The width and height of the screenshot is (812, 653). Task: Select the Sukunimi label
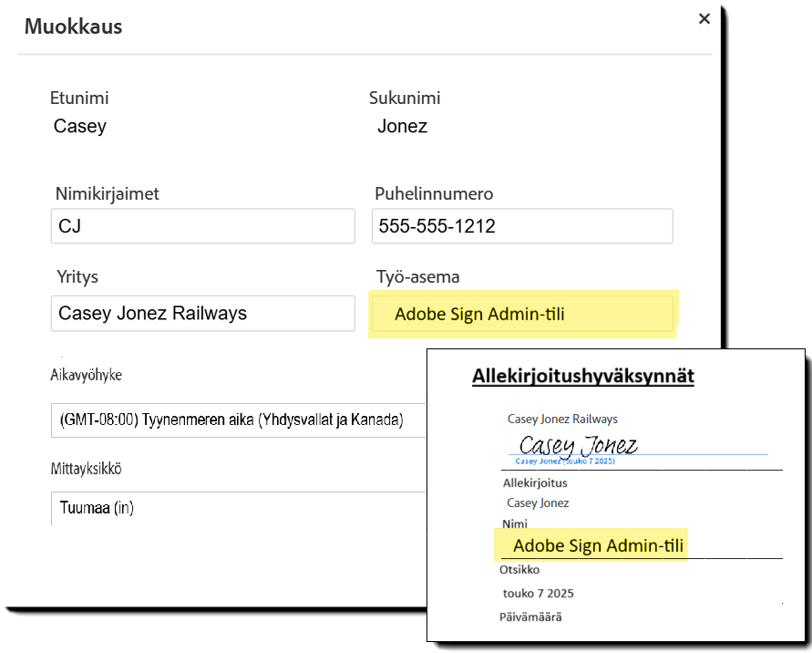pyautogui.click(x=405, y=98)
